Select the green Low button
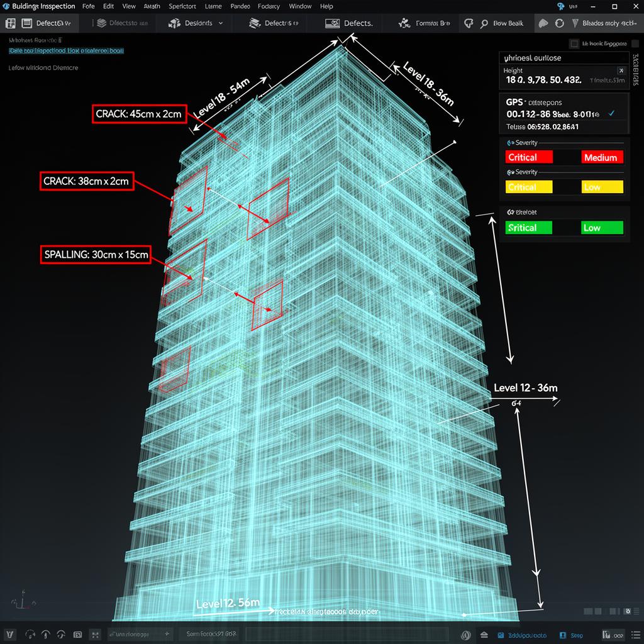644x644 pixels. tap(602, 228)
